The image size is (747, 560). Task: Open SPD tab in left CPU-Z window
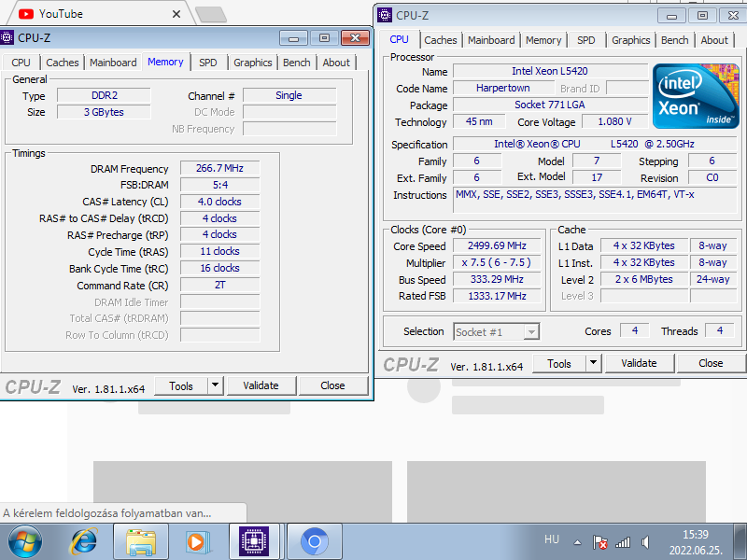click(x=207, y=63)
